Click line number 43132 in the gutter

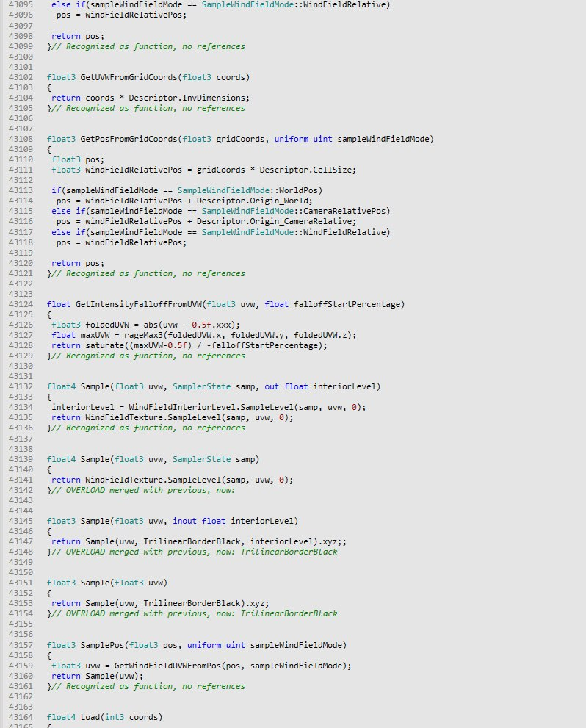21,386
